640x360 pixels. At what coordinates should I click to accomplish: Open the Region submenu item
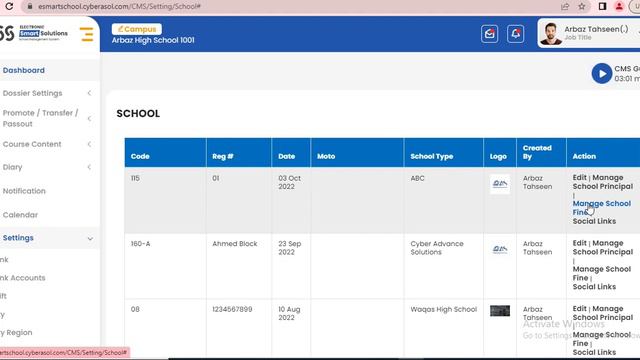click(16, 332)
